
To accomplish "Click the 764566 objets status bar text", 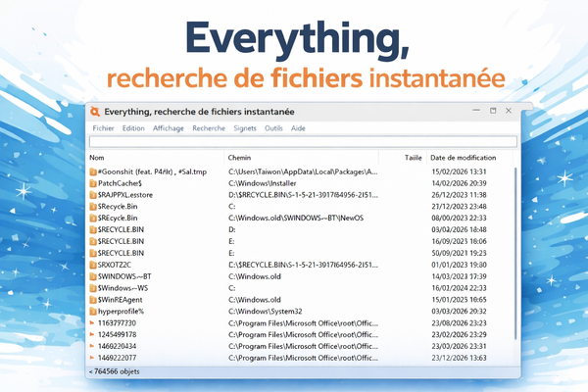I will (x=117, y=371).
